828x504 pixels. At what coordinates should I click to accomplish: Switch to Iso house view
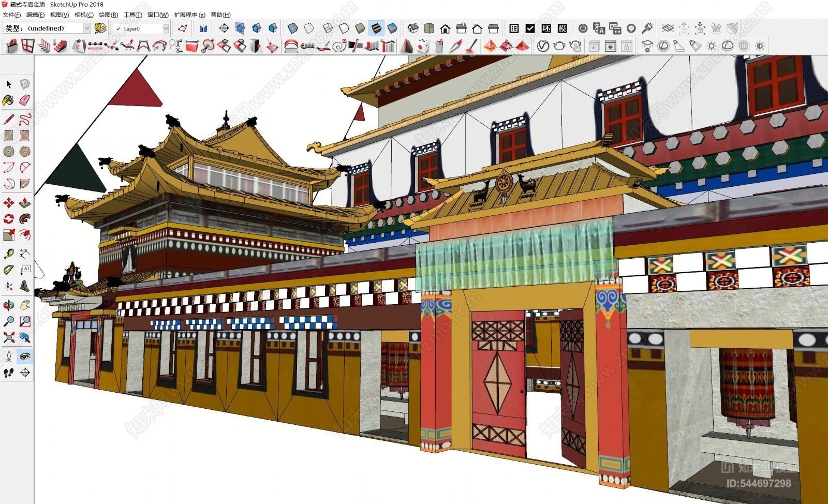click(413, 28)
